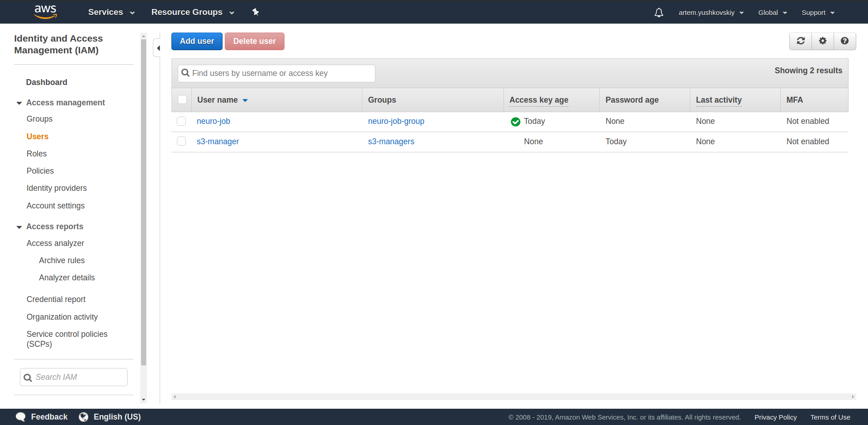The image size is (868, 425).
Task: Click the help question mark icon
Action: (844, 41)
